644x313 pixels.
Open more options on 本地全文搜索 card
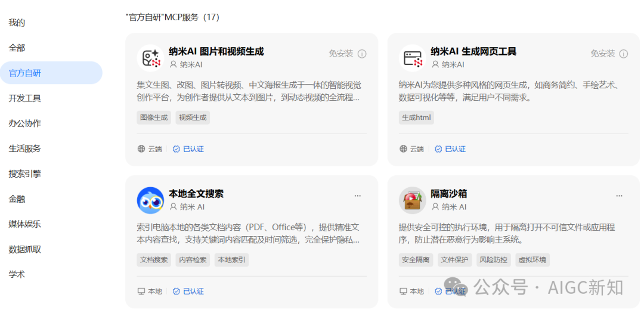[x=358, y=196]
